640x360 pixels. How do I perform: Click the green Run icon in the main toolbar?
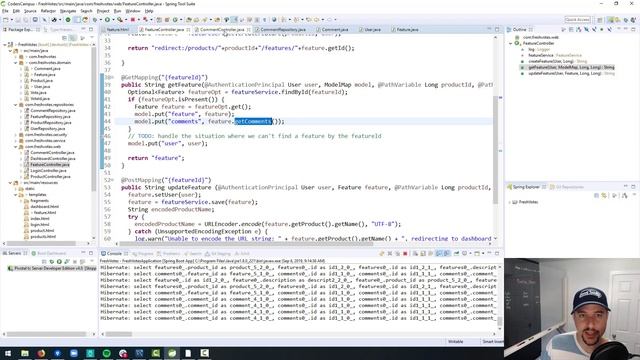coord(107,20)
